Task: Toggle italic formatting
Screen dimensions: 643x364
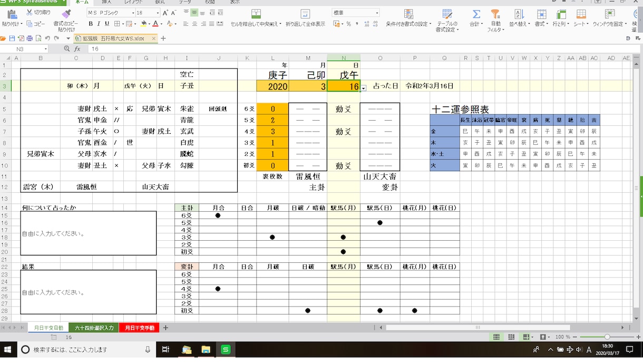Action: (x=99, y=24)
